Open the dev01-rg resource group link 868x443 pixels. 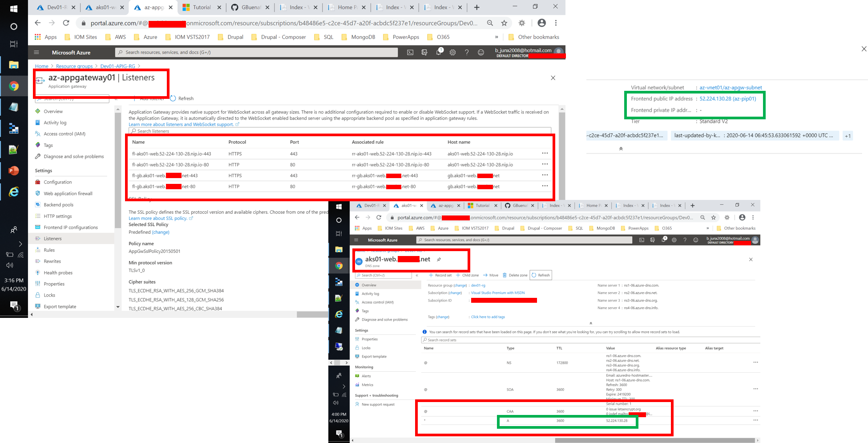[x=478, y=285]
